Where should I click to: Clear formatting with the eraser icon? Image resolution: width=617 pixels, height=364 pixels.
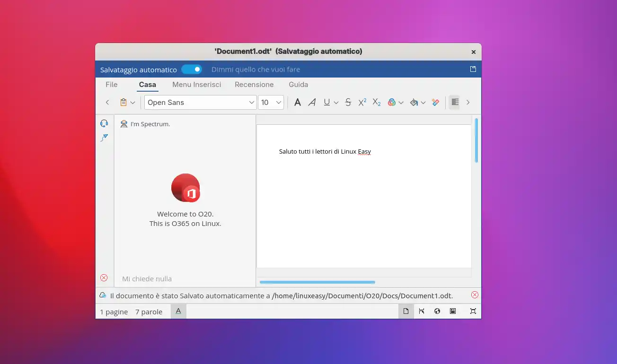click(x=435, y=102)
